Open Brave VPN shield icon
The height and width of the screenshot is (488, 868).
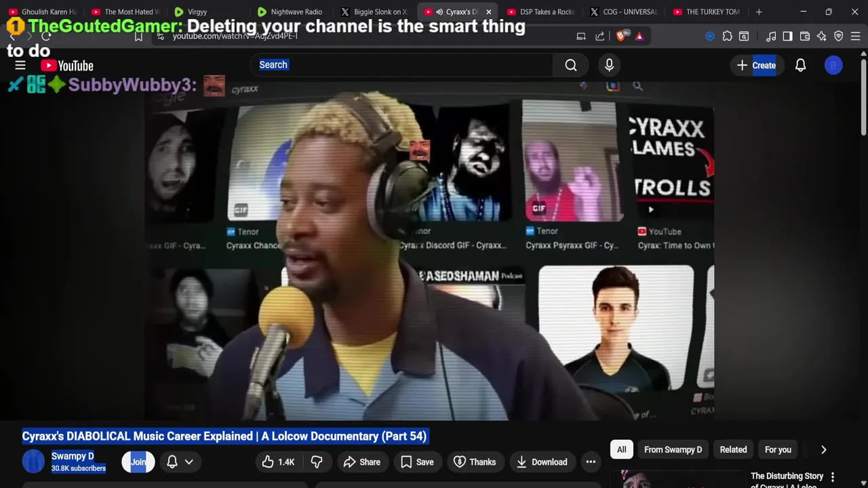tap(839, 36)
